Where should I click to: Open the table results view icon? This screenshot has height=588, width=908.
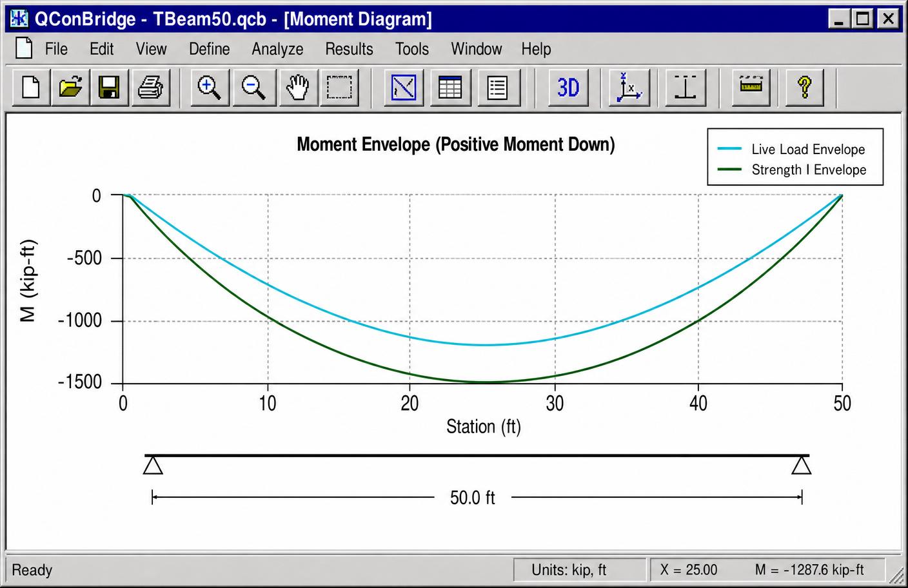pos(449,87)
